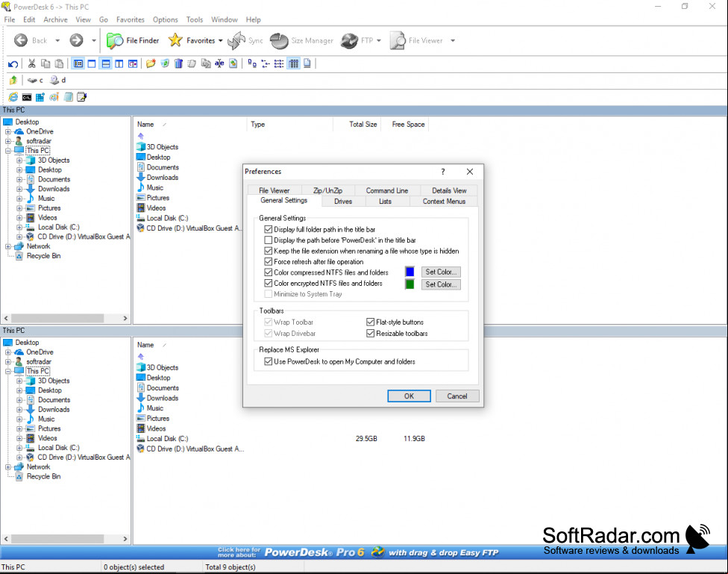Check 'Display the path before PowerDesk' option
Screen dimensions: 728x574
(x=268, y=240)
